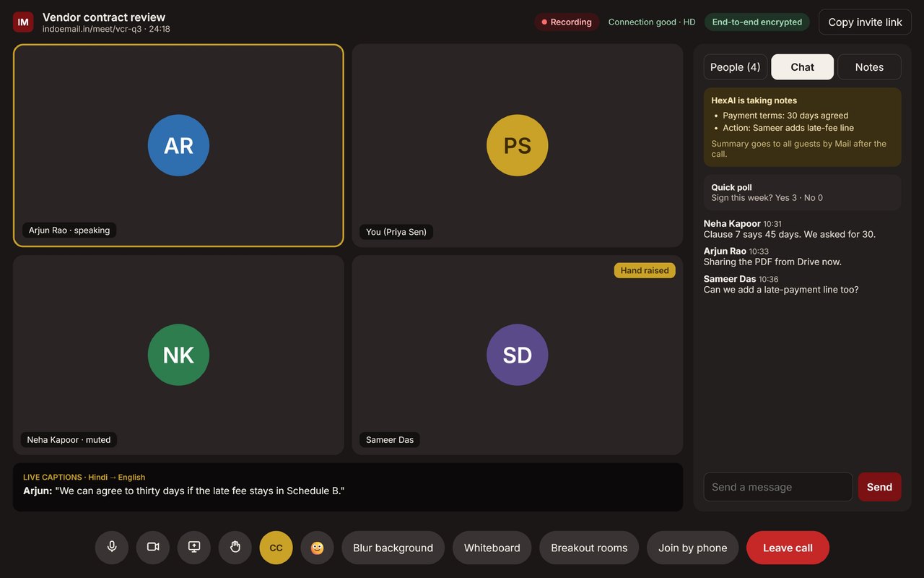The width and height of the screenshot is (924, 578).
Task: Raise hand using the hand icon
Action: point(235,548)
